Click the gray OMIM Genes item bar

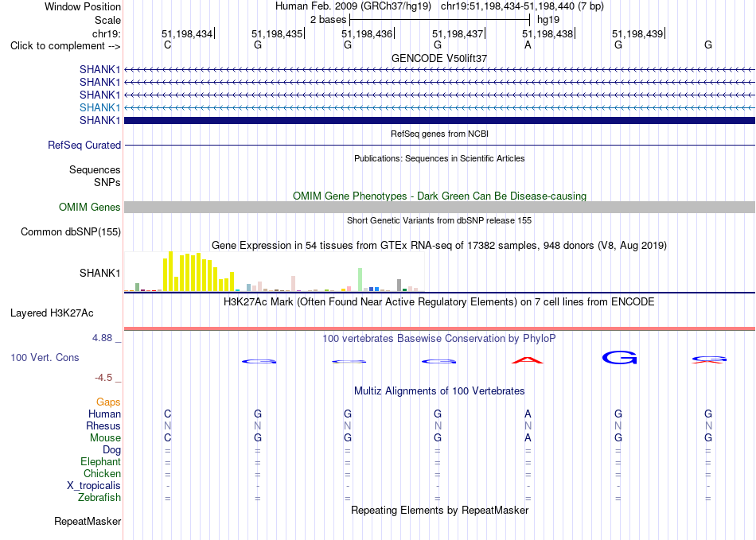click(440, 207)
